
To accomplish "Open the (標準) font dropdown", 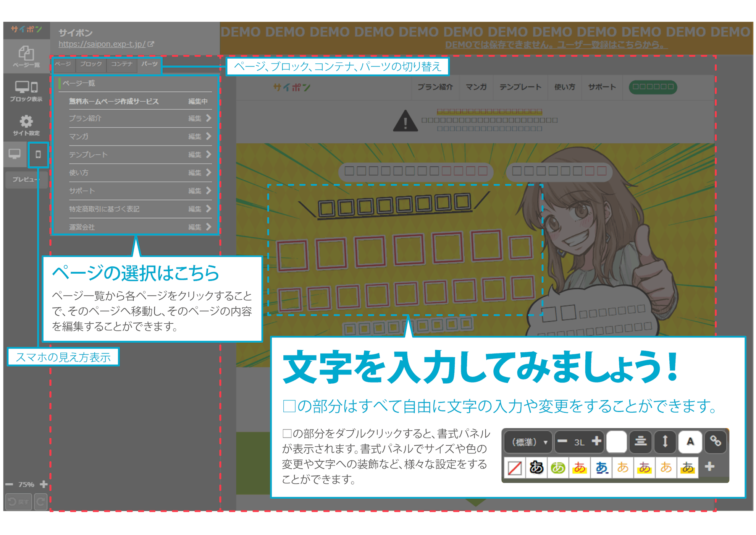I will point(529,442).
